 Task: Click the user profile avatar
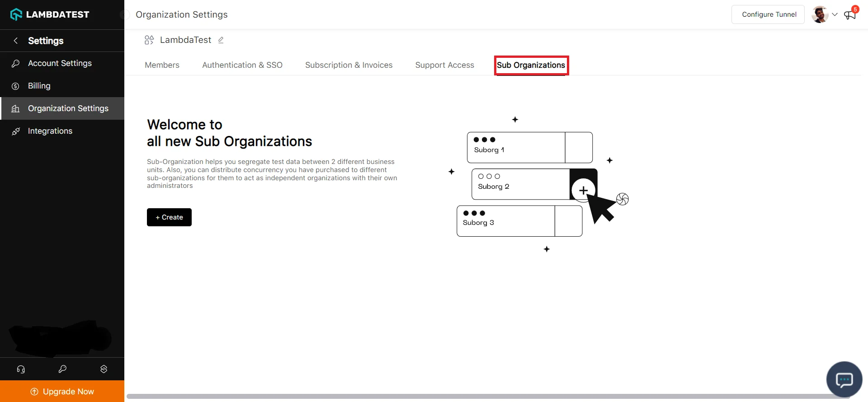tap(820, 14)
